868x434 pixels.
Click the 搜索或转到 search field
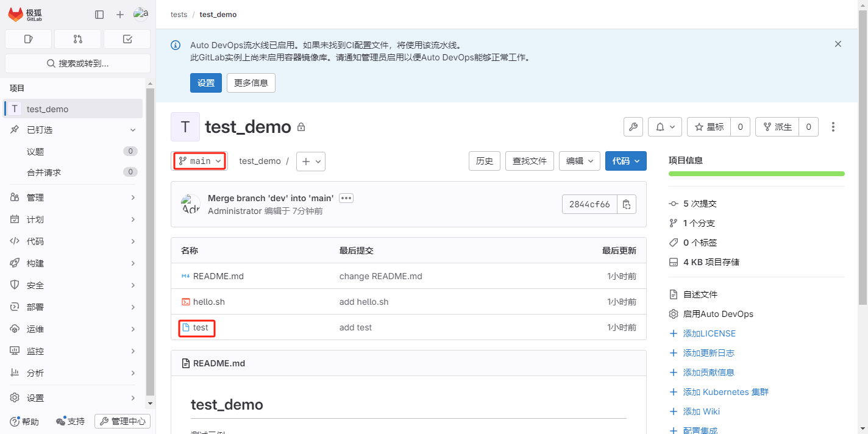pyautogui.click(x=77, y=63)
